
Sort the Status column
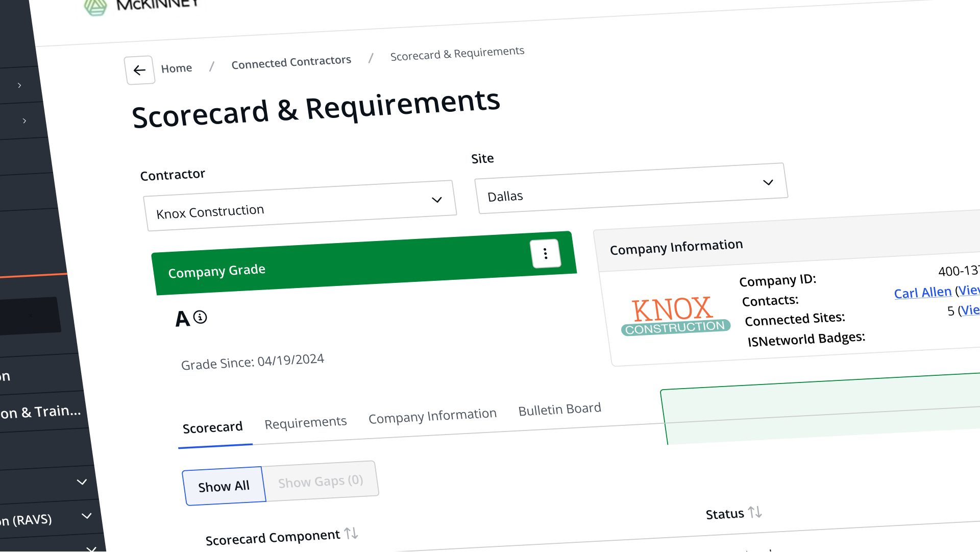point(755,512)
